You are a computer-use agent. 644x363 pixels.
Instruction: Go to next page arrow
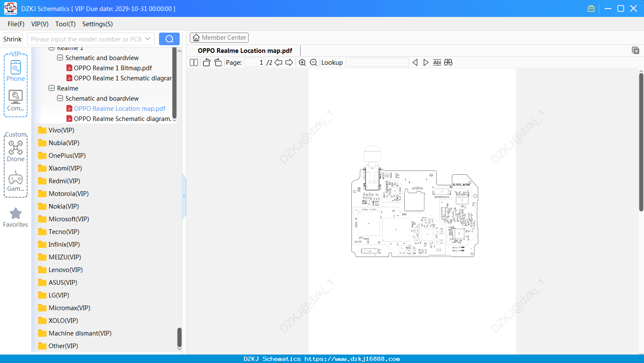[289, 63]
